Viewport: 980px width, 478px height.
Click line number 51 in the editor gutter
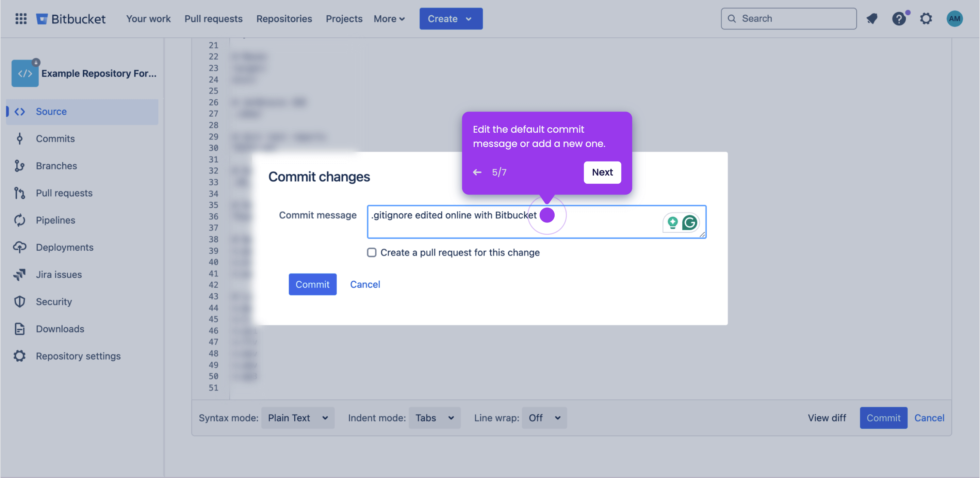click(213, 388)
